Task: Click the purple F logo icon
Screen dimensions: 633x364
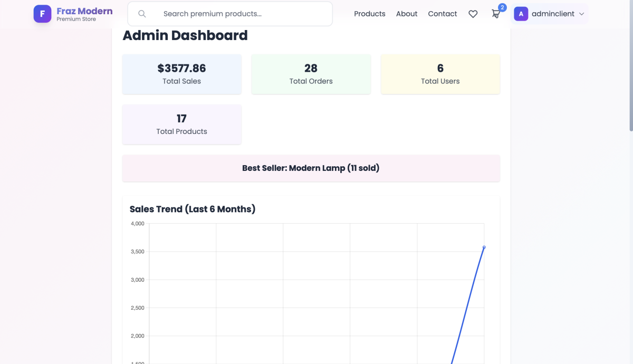Action: point(42,14)
